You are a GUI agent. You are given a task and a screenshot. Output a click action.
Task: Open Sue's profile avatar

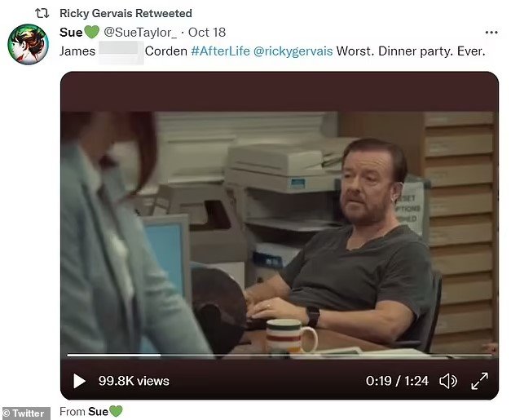(28, 44)
